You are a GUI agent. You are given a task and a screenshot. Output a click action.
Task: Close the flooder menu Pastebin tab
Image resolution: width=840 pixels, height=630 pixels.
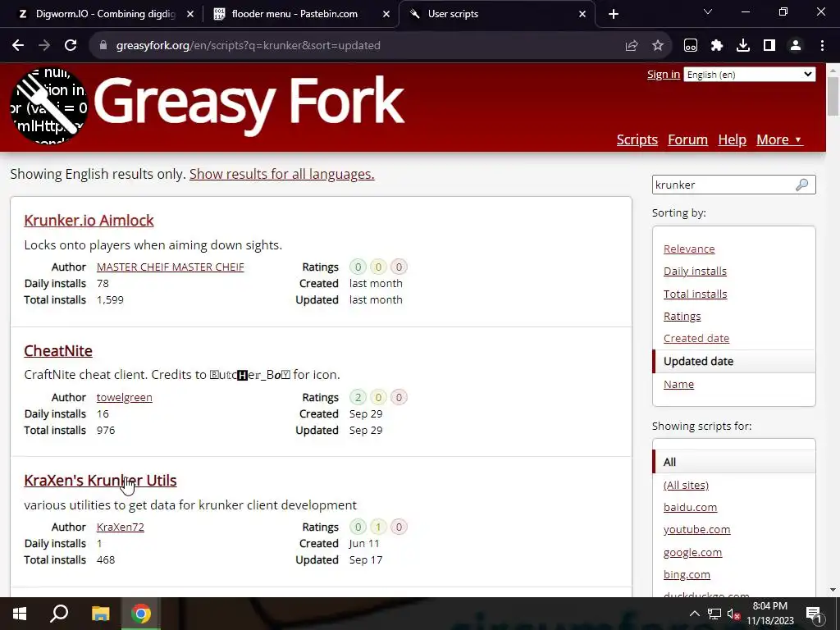386,14
